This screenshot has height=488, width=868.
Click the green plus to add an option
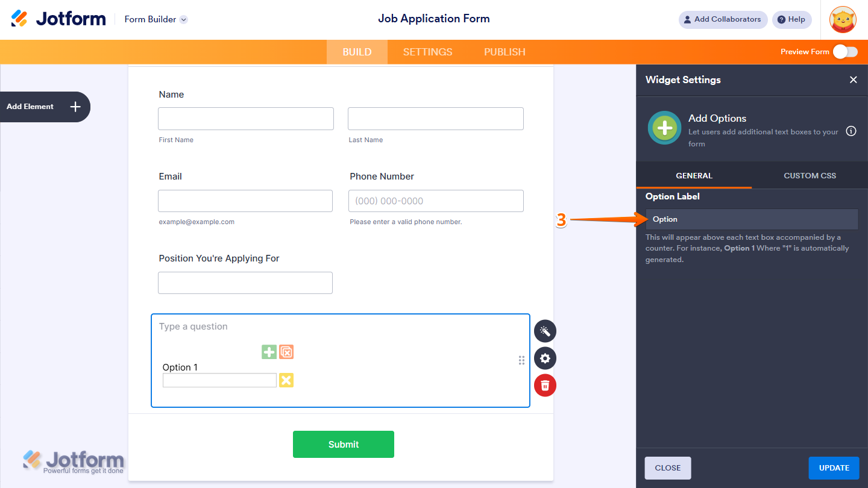[269, 351]
